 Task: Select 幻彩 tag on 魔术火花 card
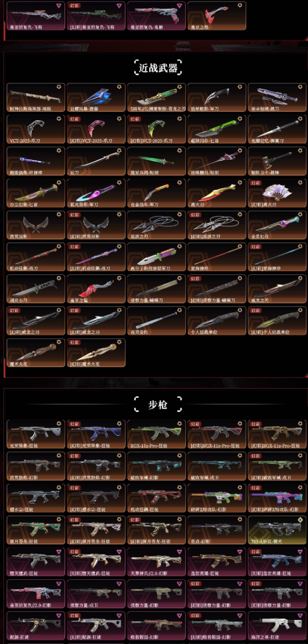click(75, 343)
